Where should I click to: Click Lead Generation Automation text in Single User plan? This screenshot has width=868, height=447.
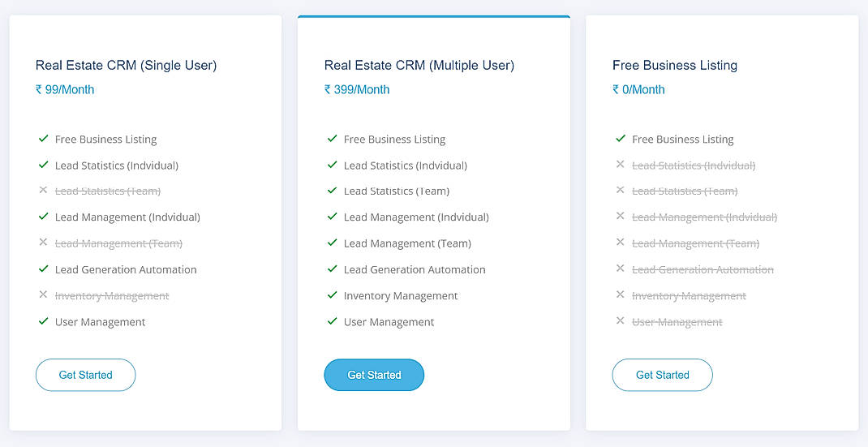pyautogui.click(x=126, y=270)
